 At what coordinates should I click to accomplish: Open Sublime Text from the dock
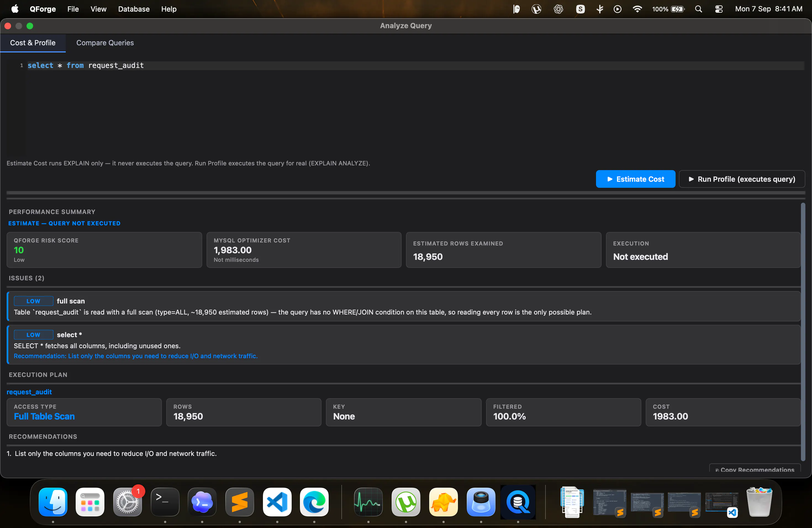pos(239,502)
